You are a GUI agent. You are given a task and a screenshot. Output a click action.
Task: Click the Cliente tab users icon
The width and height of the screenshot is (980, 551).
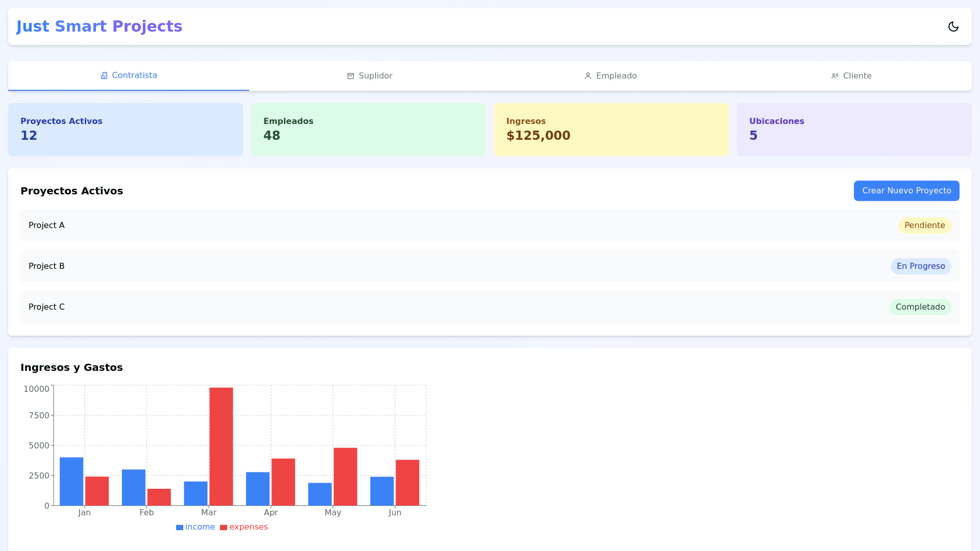coord(835,76)
